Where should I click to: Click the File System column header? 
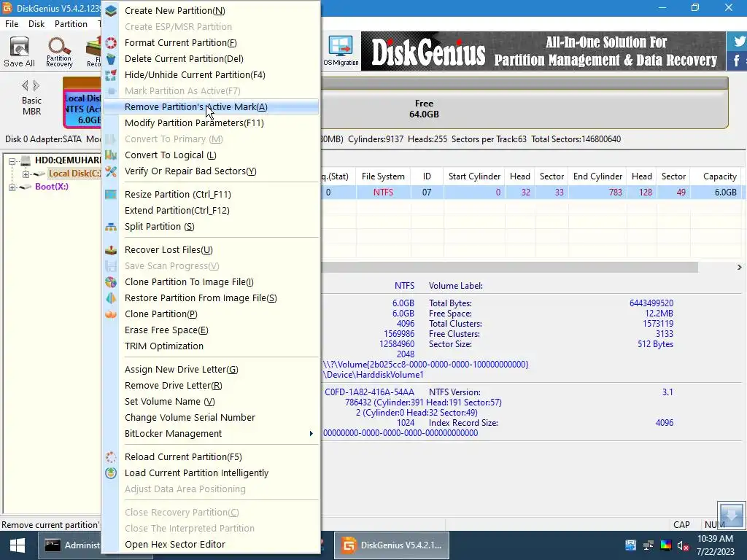[x=383, y=176]
